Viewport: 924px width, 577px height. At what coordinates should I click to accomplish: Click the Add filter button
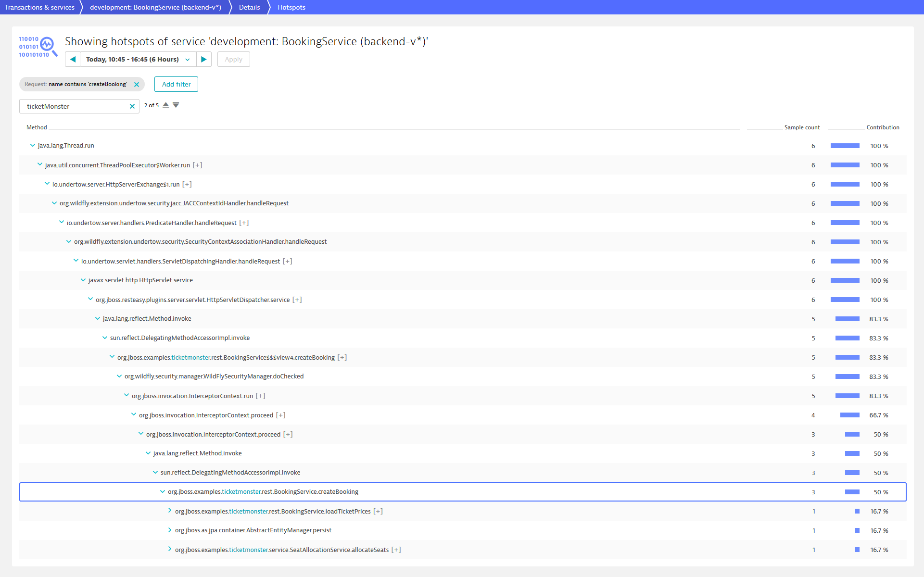[176, 84]
